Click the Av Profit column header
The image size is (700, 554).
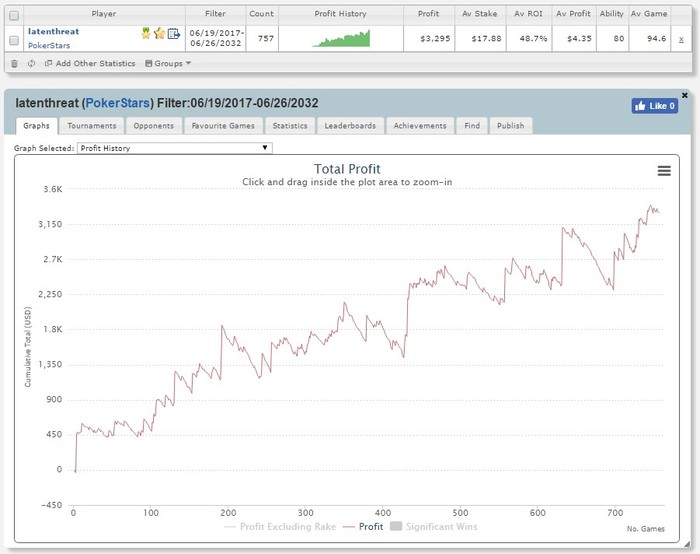pos(573,14)
